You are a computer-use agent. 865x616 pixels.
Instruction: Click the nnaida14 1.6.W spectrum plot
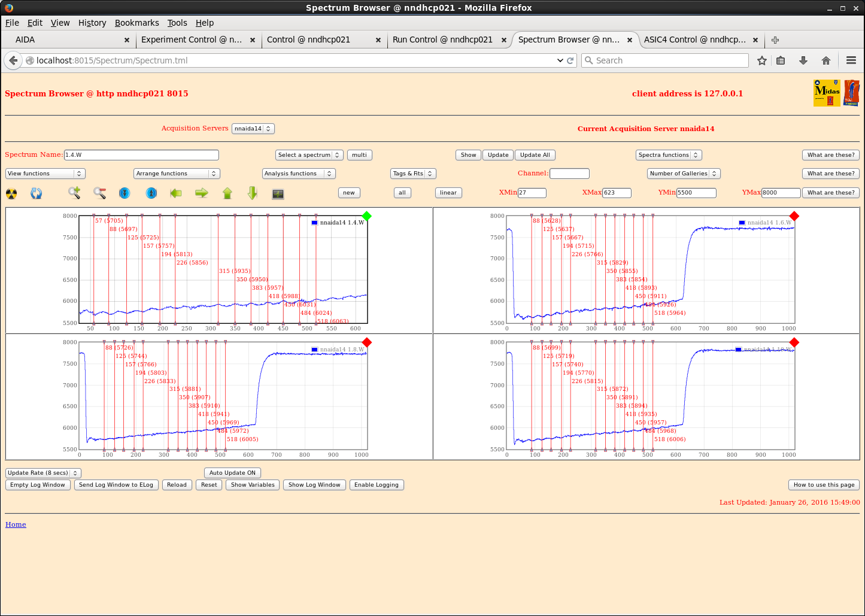651,269
